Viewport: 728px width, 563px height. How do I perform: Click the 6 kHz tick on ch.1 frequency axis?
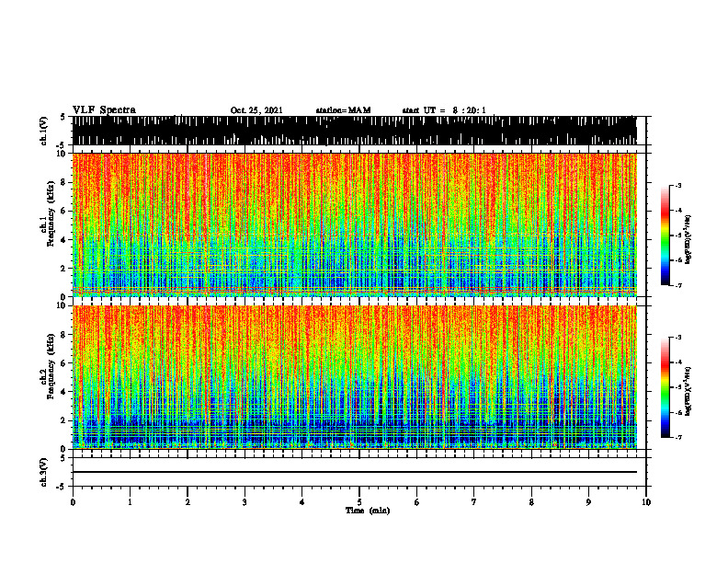(63, 211)
